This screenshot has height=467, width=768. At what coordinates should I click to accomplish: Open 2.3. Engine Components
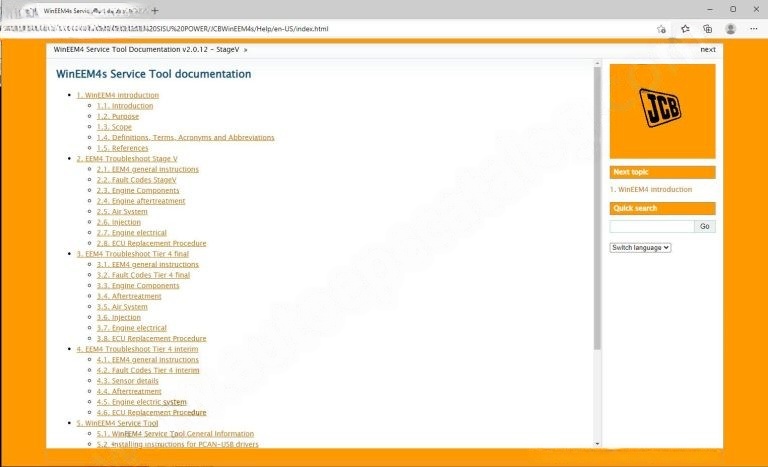click(x=138, y=190)
